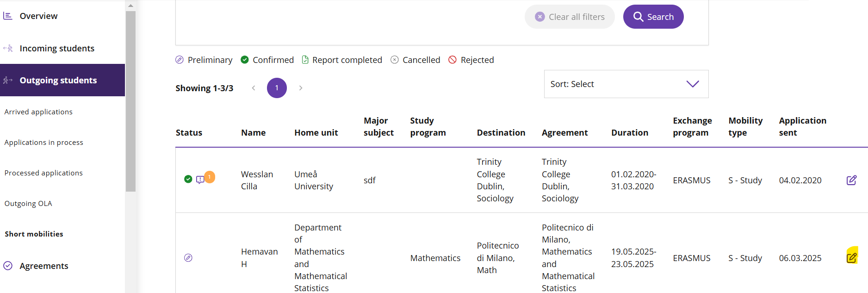Click application sent date 04.02.2020
The height and width of the screenshot is (293, 868).
pos(800,181)
